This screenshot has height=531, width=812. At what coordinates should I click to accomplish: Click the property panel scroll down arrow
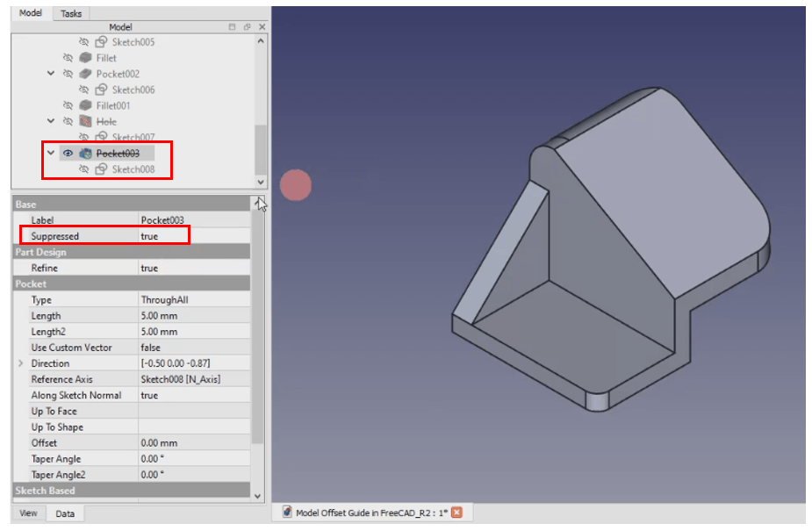tap(257, 496)
